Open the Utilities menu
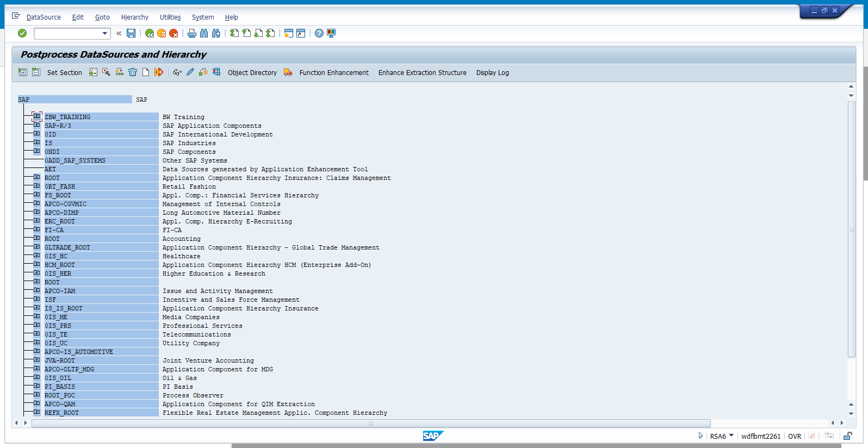868x448 pixels. 170,17
